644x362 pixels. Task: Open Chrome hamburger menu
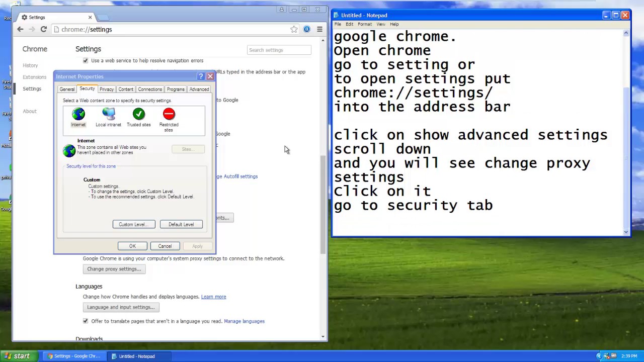click(319, 29)
